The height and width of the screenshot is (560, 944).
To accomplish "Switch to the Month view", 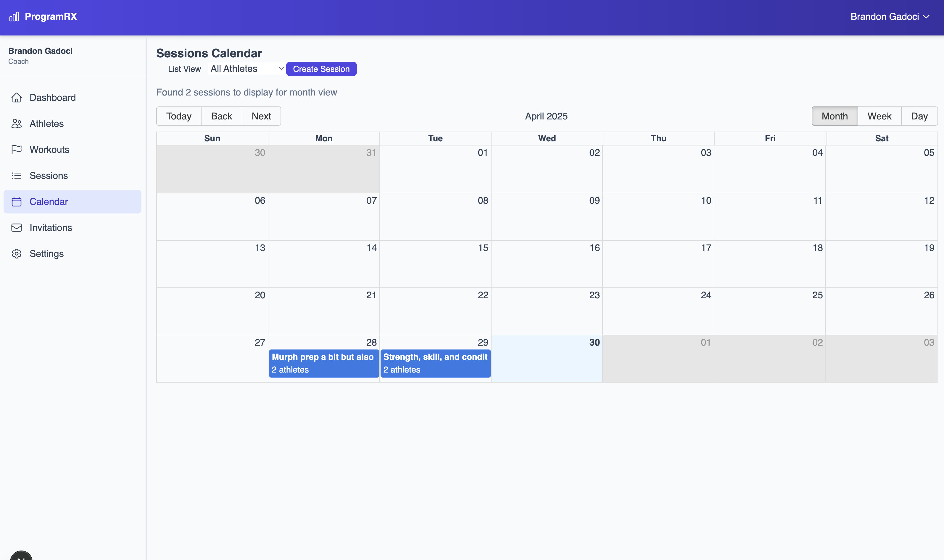I will click(x=835, y=116).
